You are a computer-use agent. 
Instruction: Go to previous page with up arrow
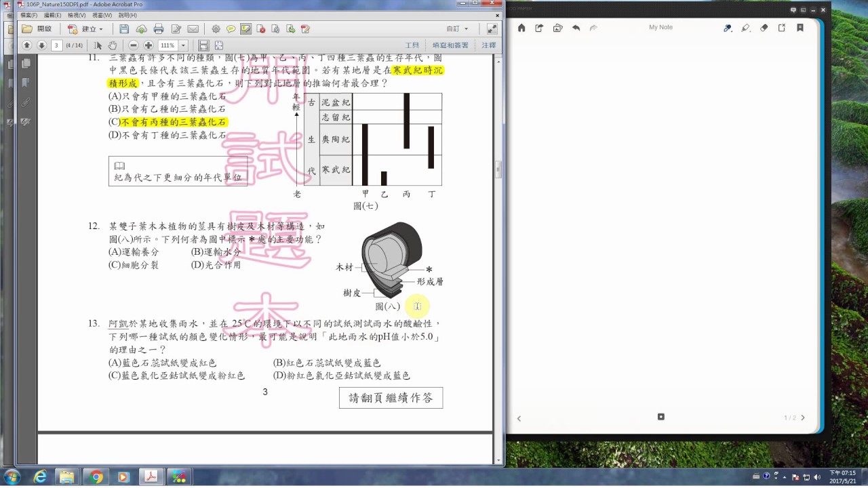(27, 45)
